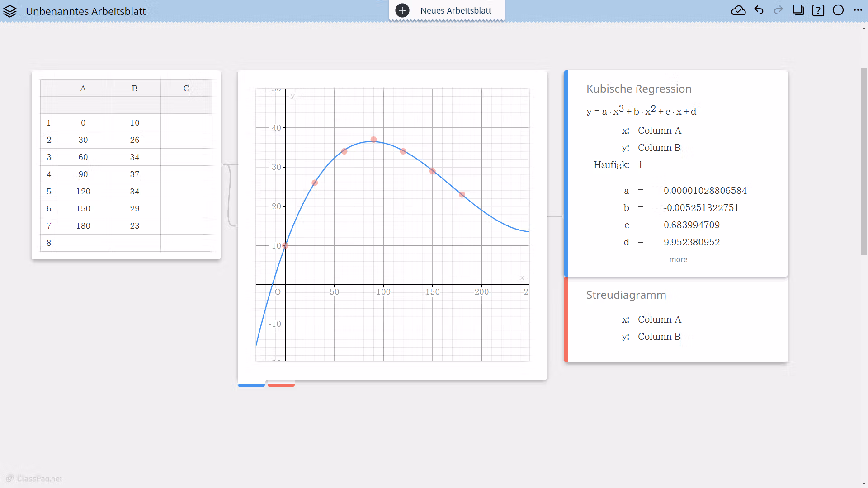Open the stacked layers paper menu icon
The height and width of the screenshot is (488, 868).
10,11
